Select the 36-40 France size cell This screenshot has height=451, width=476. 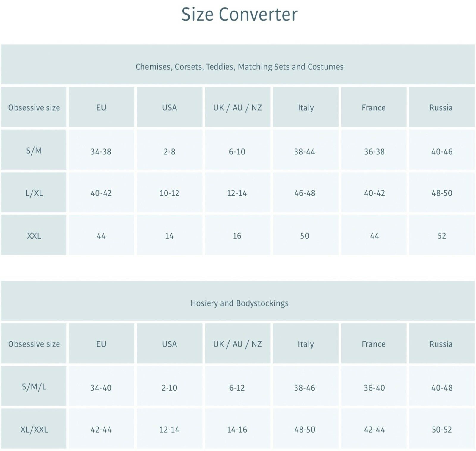[x=374, y=386]
